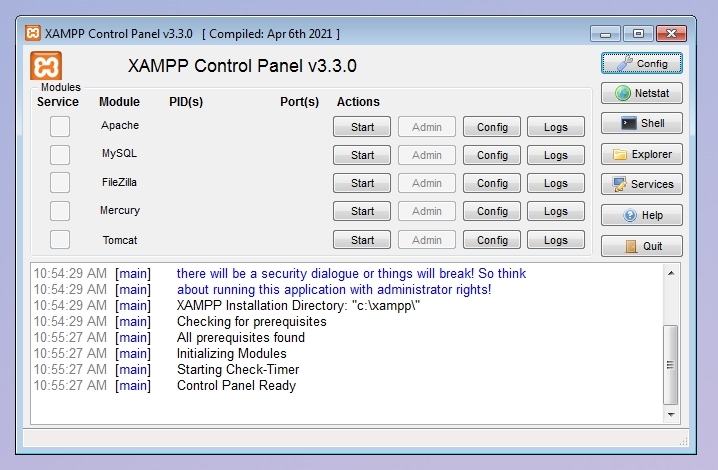
Task: Quit XAMPP using the door icon button
Action: [x=642, y=246]
